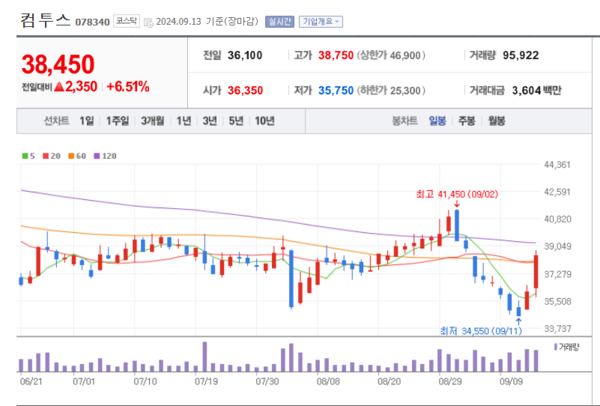
Task: Switch to the 월봉 monthly candle chart
Action: pyautogui.click(x=496, y=121)
